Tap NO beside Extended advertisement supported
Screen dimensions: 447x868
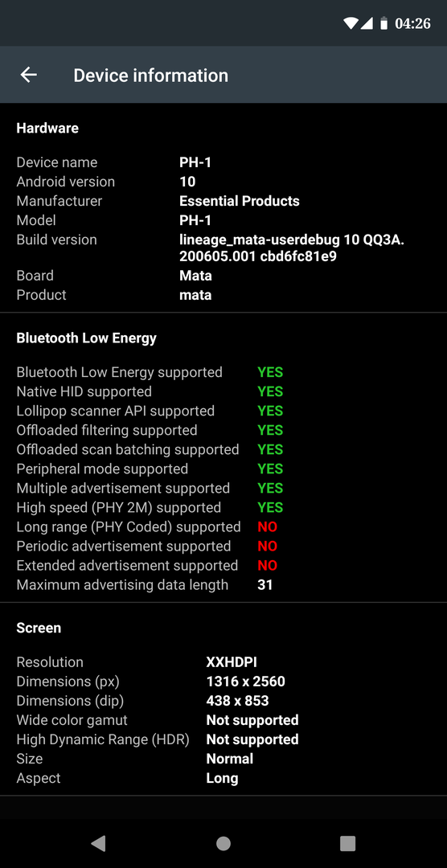click(268, 565)
